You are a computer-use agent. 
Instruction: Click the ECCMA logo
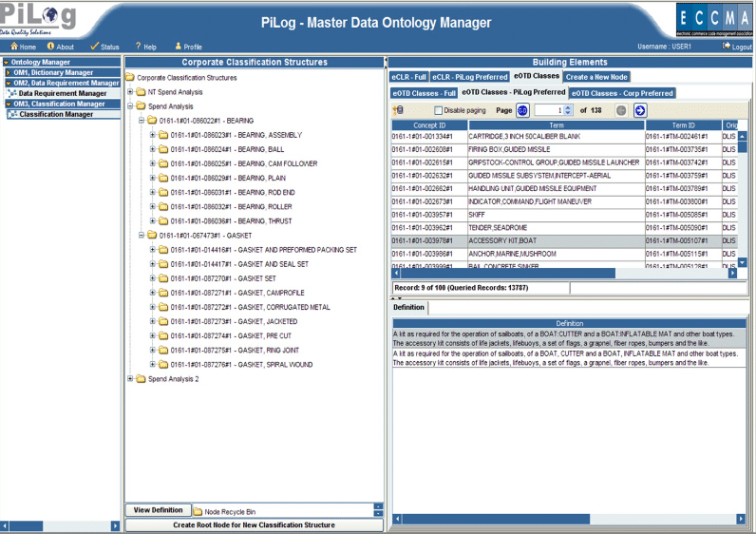click(714, 20)
